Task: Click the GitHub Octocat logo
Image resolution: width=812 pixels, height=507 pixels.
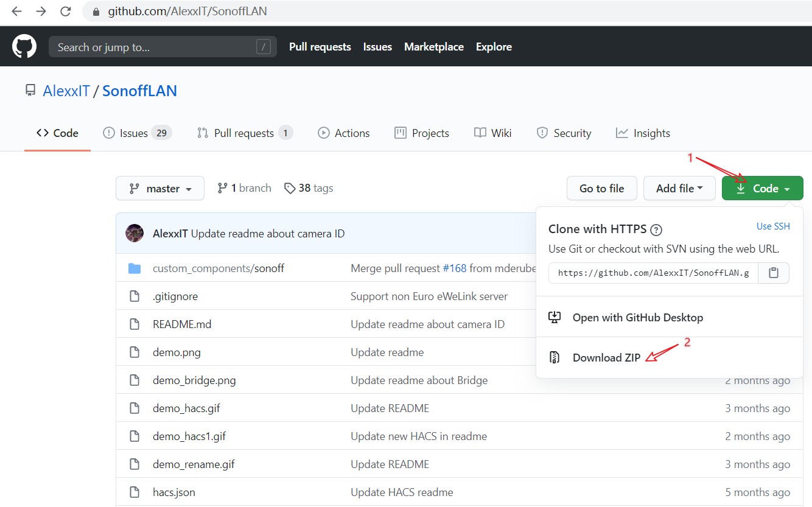Action: (x=24, y=47)
